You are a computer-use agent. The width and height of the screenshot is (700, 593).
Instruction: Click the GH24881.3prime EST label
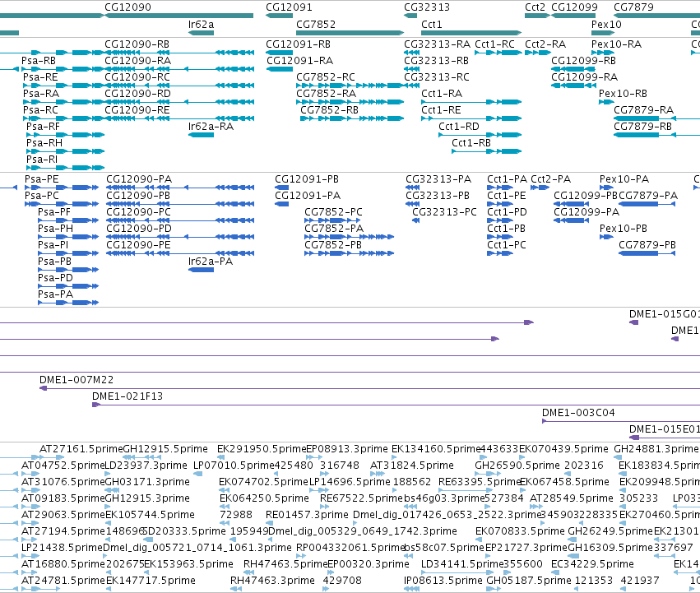pyautogui.click(x=656, y=449)
